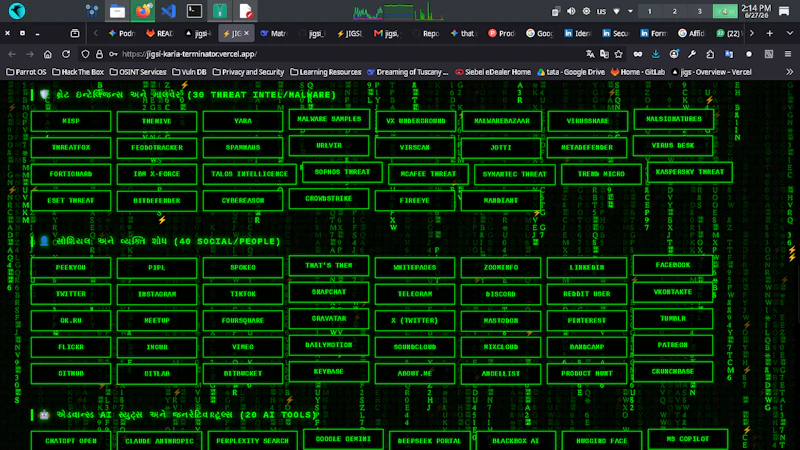The width and height of the screenshot is (800, 450).
Task: Open the ThreatFox button
Action: click(x=71, y=147)
